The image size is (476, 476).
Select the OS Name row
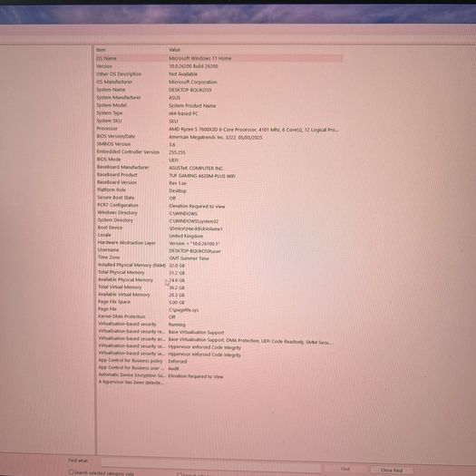(219, 58)
